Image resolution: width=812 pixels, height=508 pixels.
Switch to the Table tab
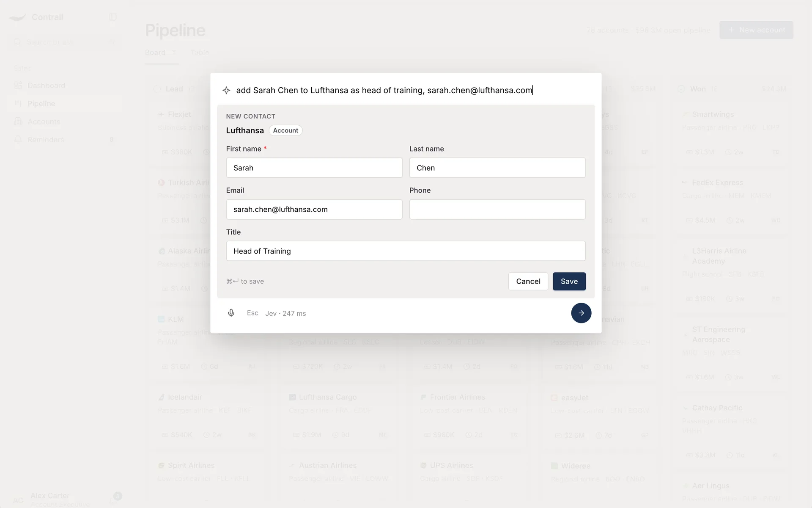click(200, 52)
